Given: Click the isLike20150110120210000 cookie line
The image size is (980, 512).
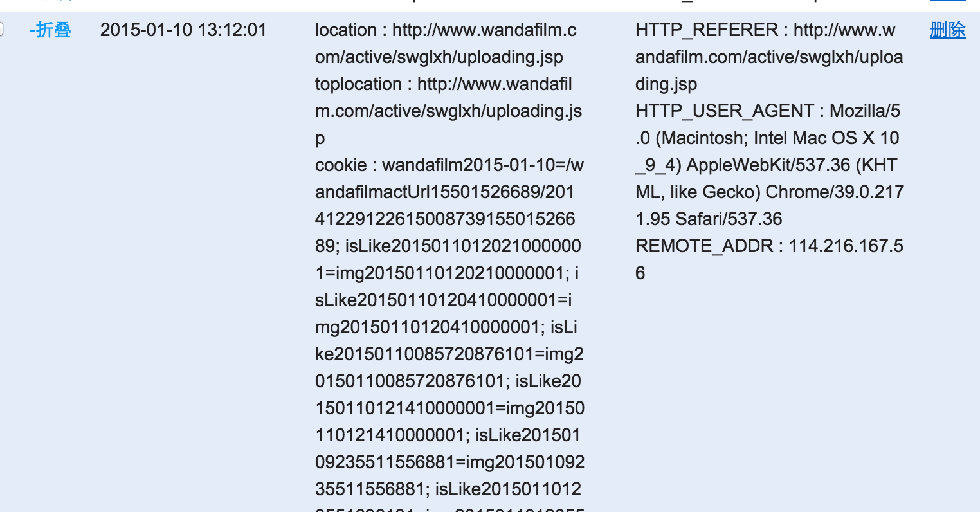Looking at the screenshot, I should click(463, 246).
